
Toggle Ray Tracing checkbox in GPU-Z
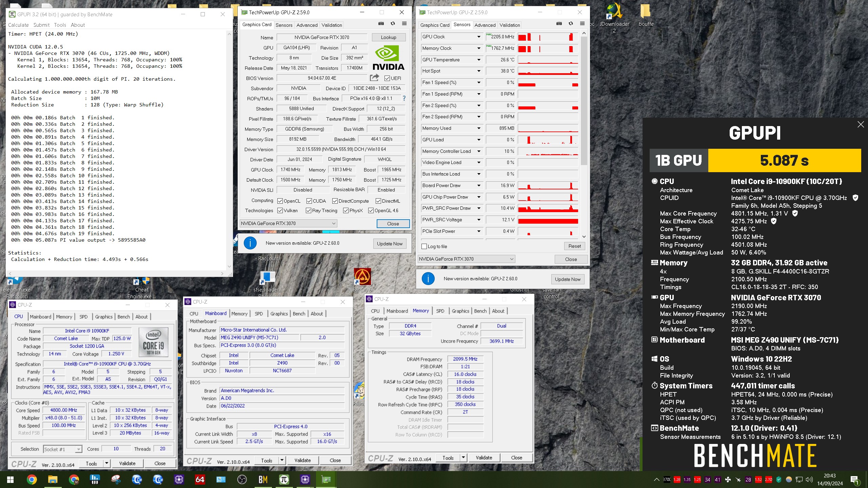pyautogui.click(x=309, y=210)
